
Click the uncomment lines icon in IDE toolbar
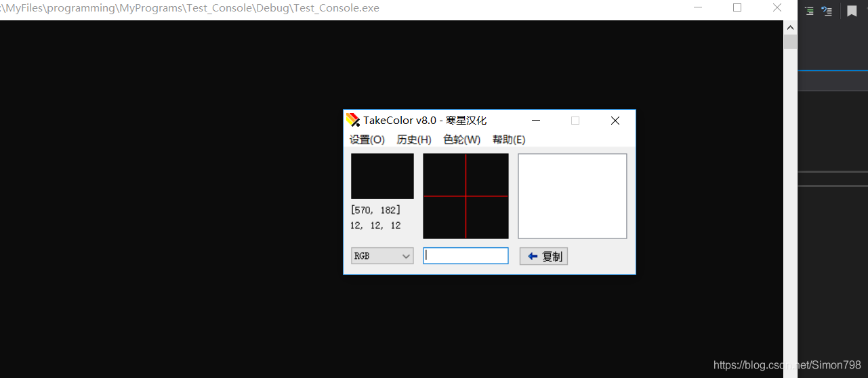pos(827,11)
